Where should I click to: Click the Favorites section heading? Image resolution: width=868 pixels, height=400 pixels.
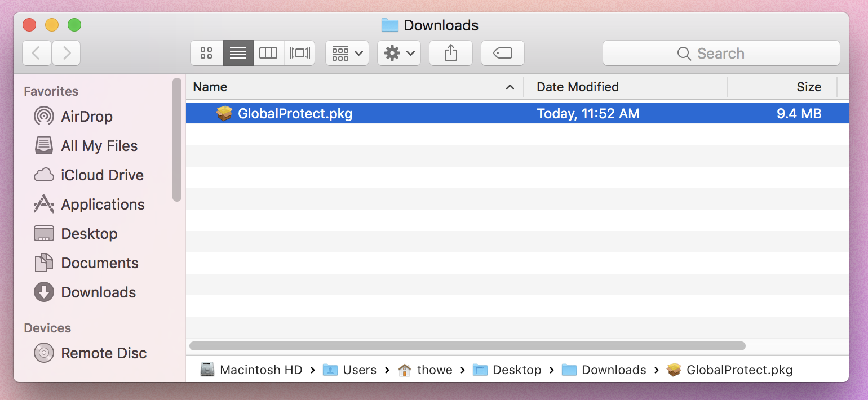tap(51, 91)
